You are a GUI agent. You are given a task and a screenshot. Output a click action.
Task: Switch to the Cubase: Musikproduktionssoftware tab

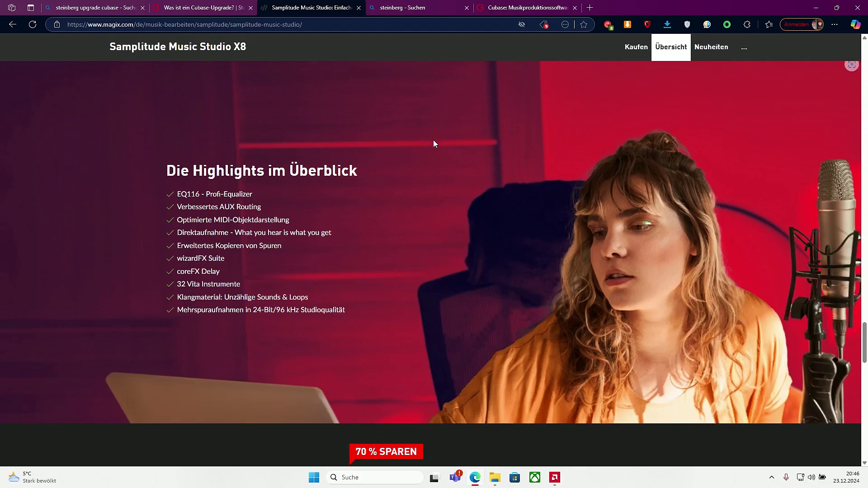[x=527, y=8]
